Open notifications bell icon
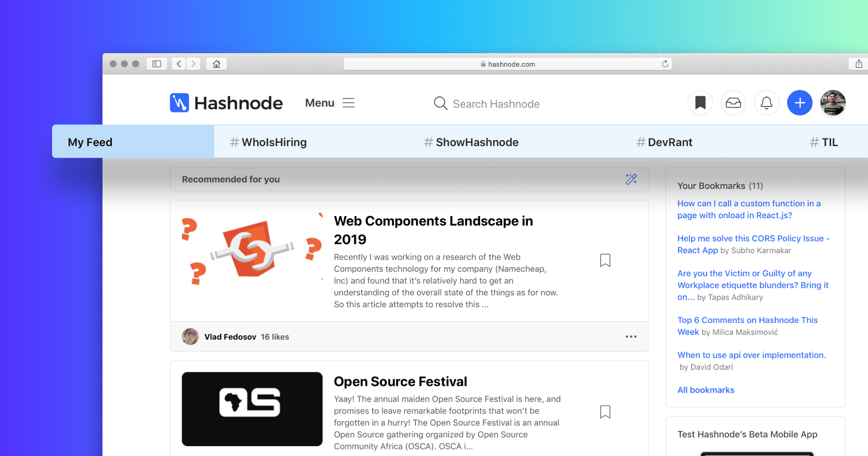The image size is (868, 456). coord(766,103)
